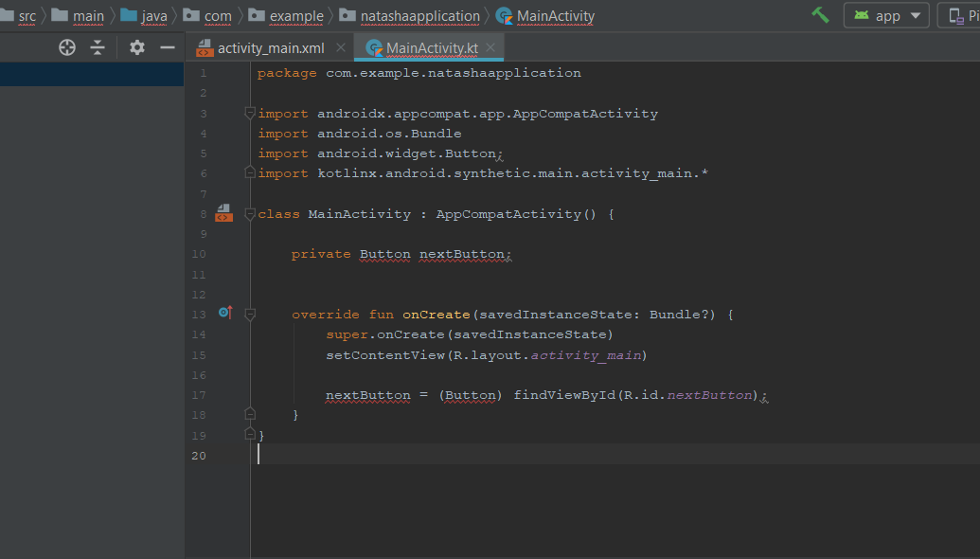Viewport: 980px width, 559px height.
Task: Click the underlined 'Button' on line 10
Action: (385, 255)
